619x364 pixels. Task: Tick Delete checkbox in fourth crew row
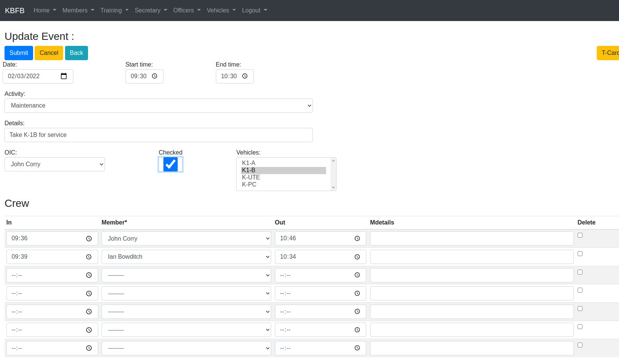[580, 290]
